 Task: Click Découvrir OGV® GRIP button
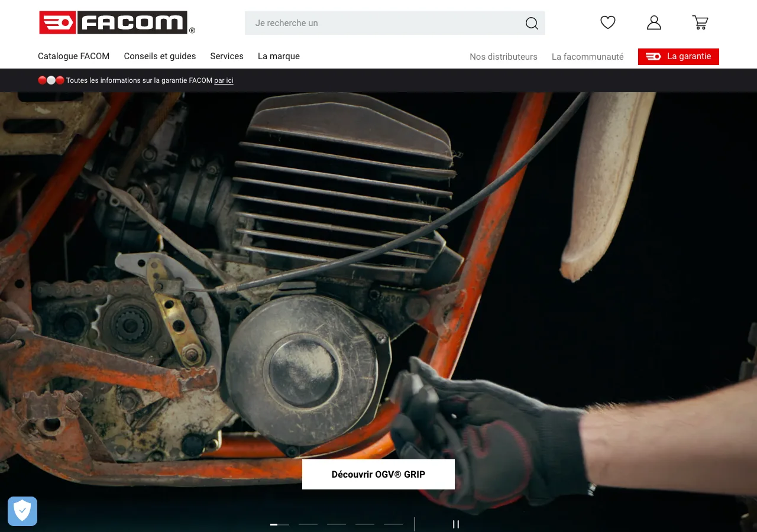(378, 474)
